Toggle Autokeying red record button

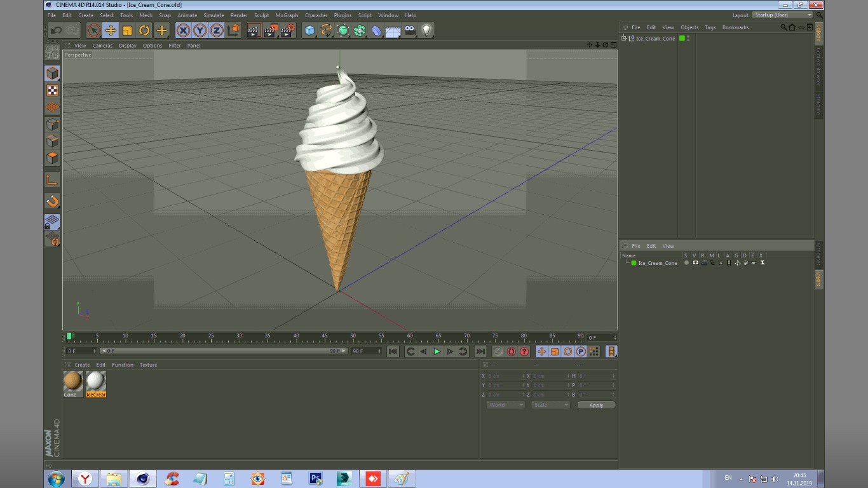coord(512,351)
